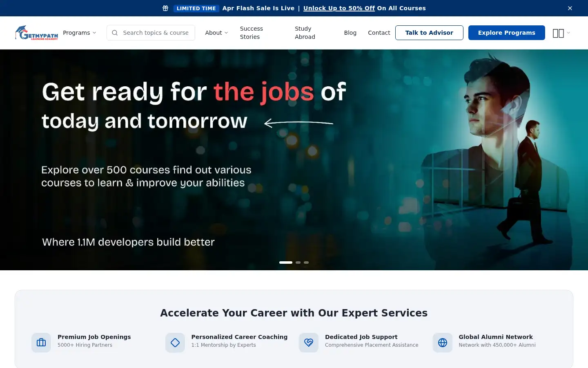Screen dimensions: 588x368
Task: Click the Dedicated Job Support heart icon
Action: coord(309,343)
